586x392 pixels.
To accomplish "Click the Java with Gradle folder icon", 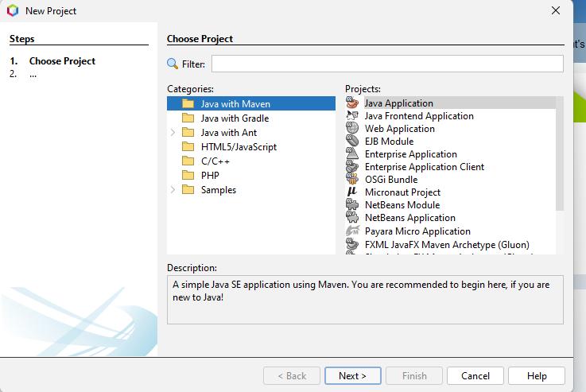I will click(188, 118).
